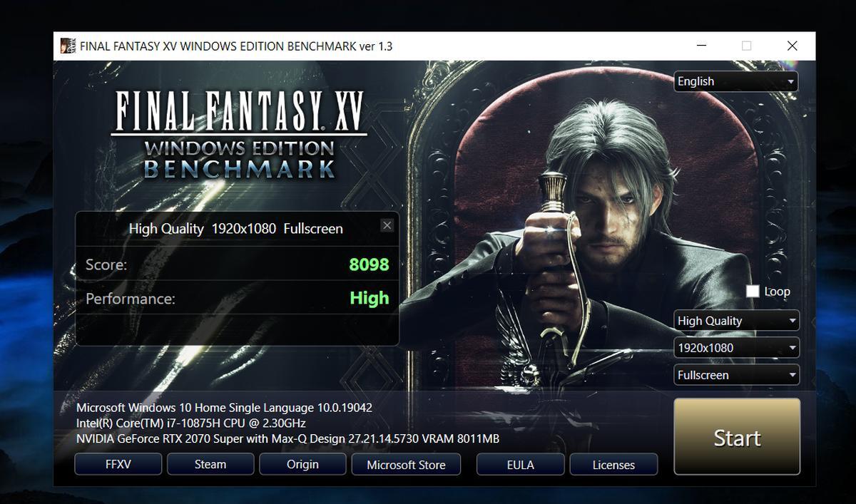Open the High Quality preset dropdown
Screen dimensions: 856x504
tap(736, 321)
